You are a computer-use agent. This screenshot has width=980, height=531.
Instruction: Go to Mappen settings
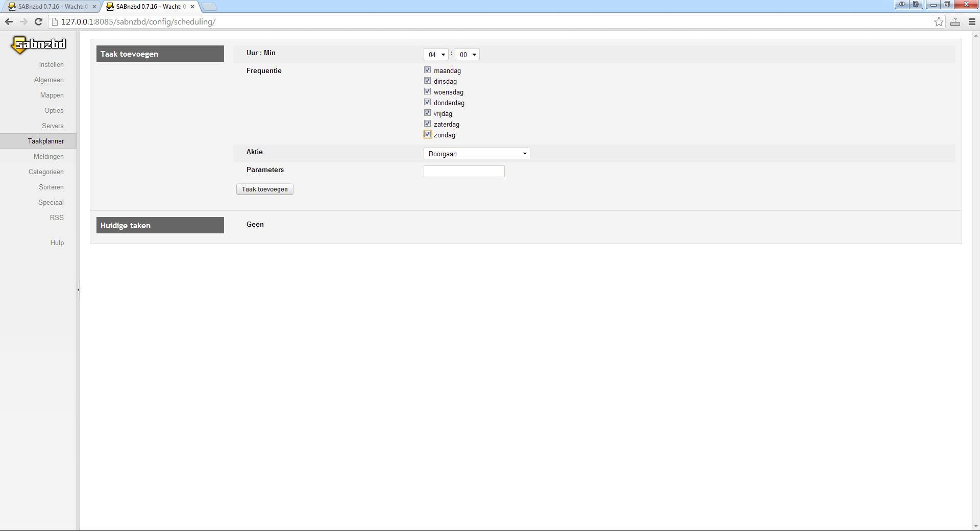(52, 95)
